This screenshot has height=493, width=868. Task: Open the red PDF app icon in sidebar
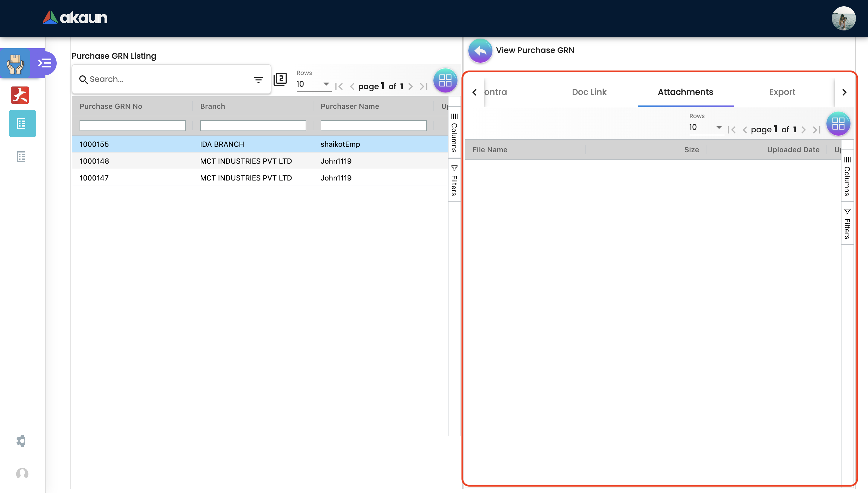20,95
